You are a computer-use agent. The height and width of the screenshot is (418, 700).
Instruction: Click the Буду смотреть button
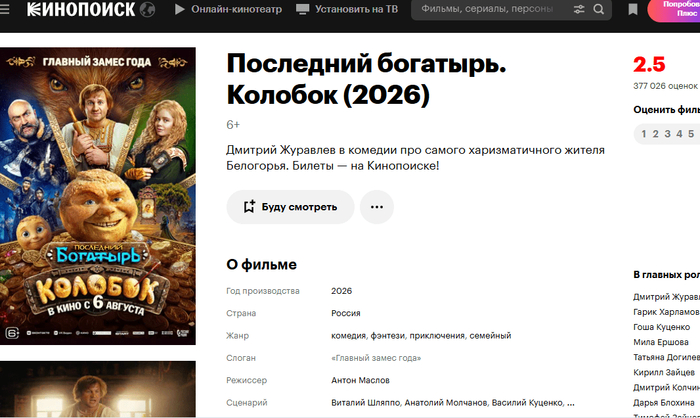[290, 207]
